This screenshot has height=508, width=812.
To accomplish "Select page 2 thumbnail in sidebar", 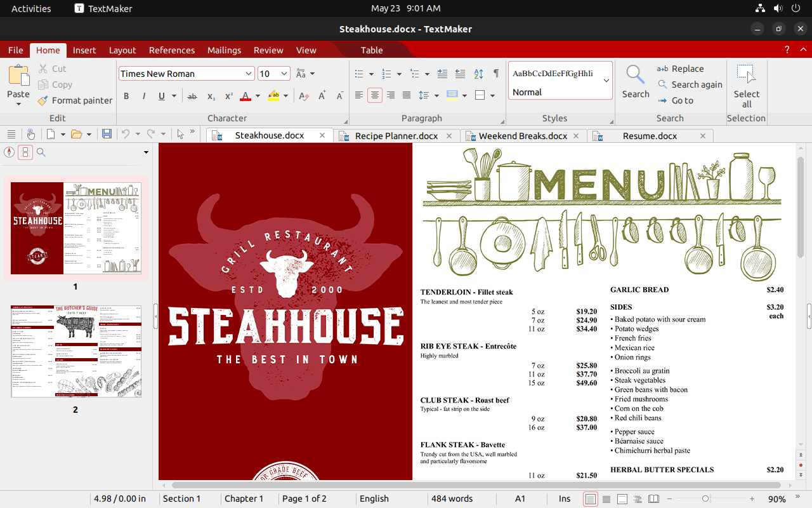I will (x=76, y=351).
